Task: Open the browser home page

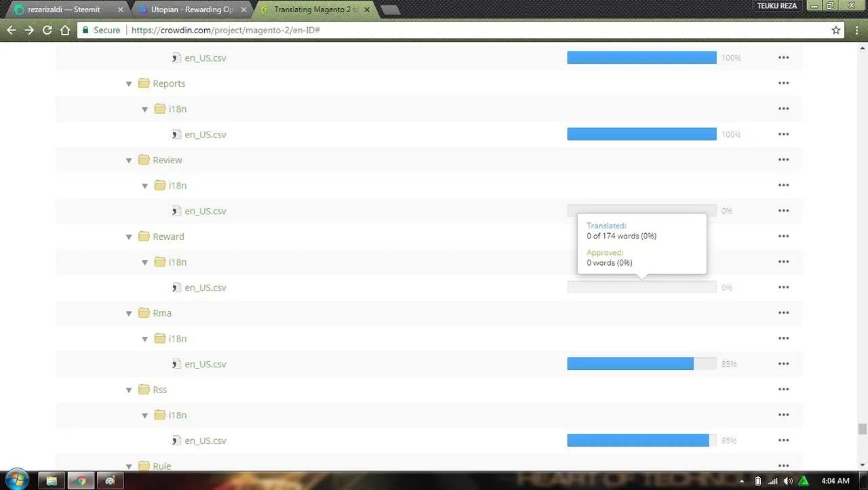Action: point(65,30)
